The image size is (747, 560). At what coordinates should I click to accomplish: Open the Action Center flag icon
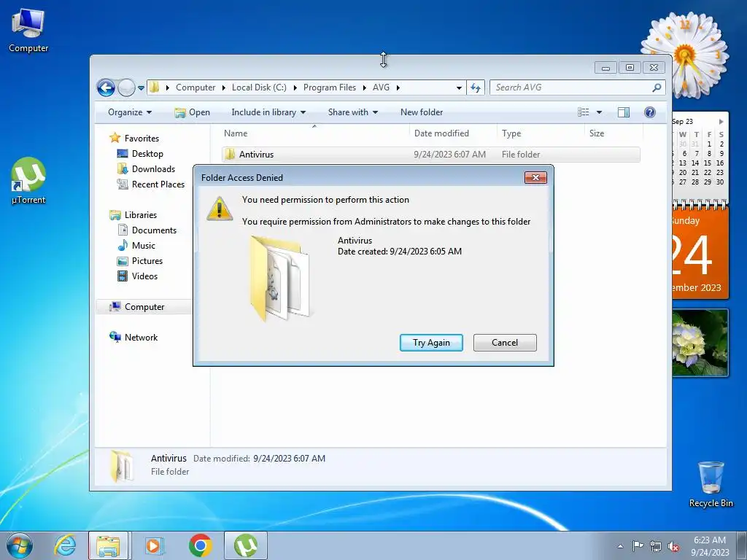pyautogui.click(x=638, y=546)
